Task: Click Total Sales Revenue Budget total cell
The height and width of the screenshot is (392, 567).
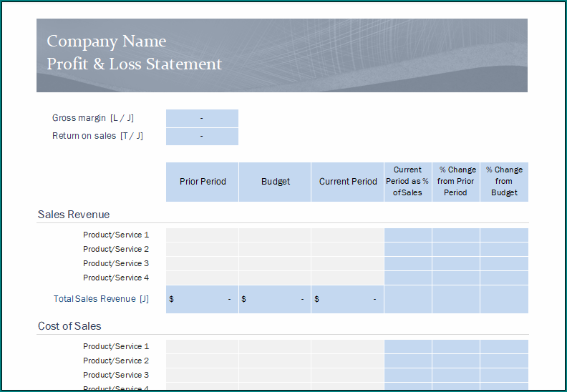Action: 275,299
